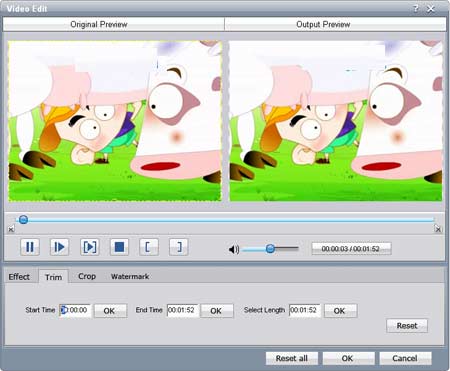Click the End Time input field
The image size is (450, 371).
[x=182, y=310]
